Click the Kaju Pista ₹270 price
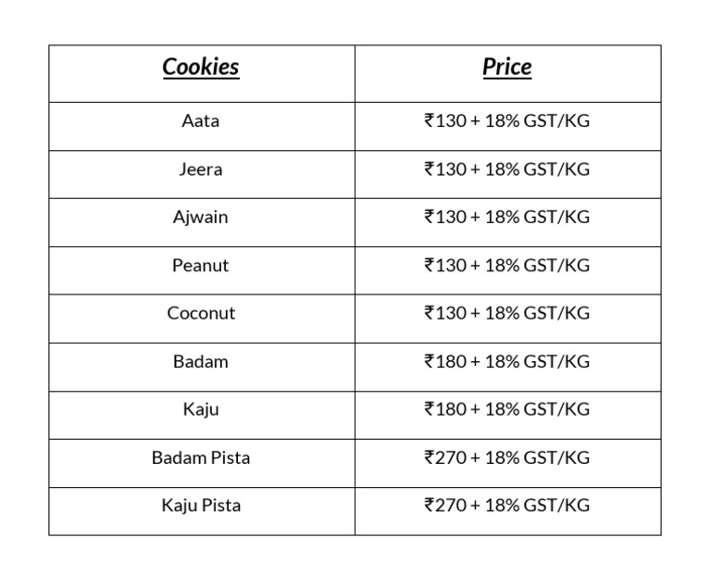711x588 pixels. coord(506,506)
